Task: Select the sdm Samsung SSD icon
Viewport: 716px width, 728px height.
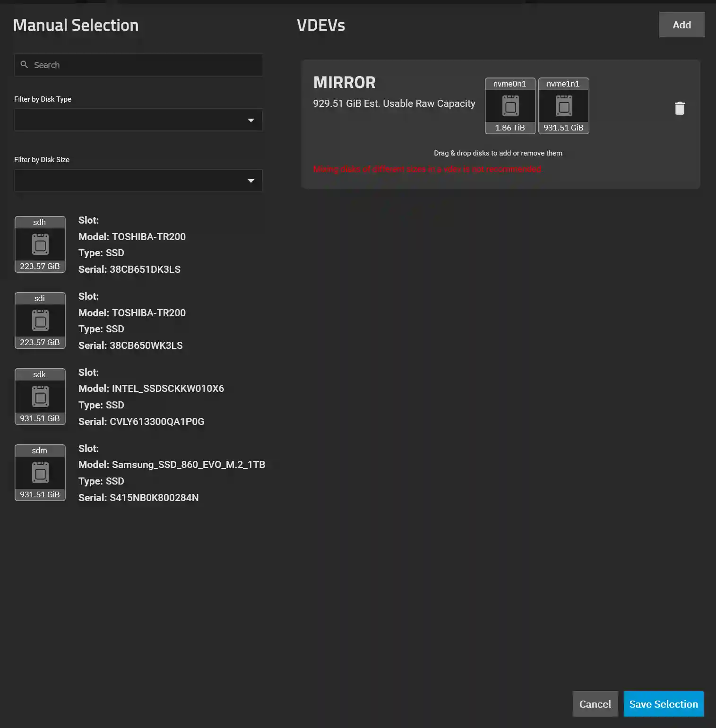Action: pyautogui.click(x=40, y=473)
